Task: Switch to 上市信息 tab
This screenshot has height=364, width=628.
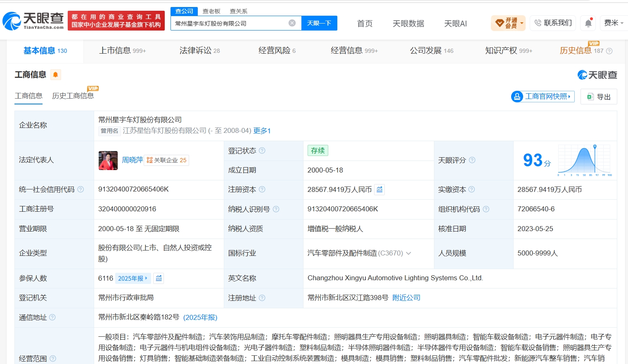Action: [x=123, y=51]
